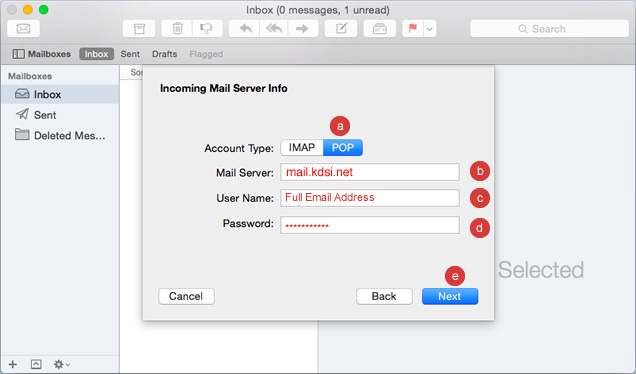Select the Inbox favorites bar tab

tap(97, 54)
